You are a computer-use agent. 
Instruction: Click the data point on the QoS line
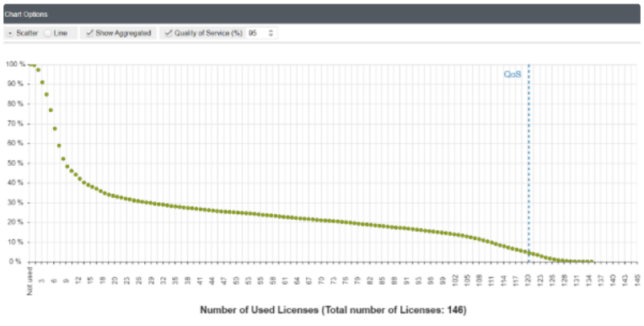tap(528, 253)
